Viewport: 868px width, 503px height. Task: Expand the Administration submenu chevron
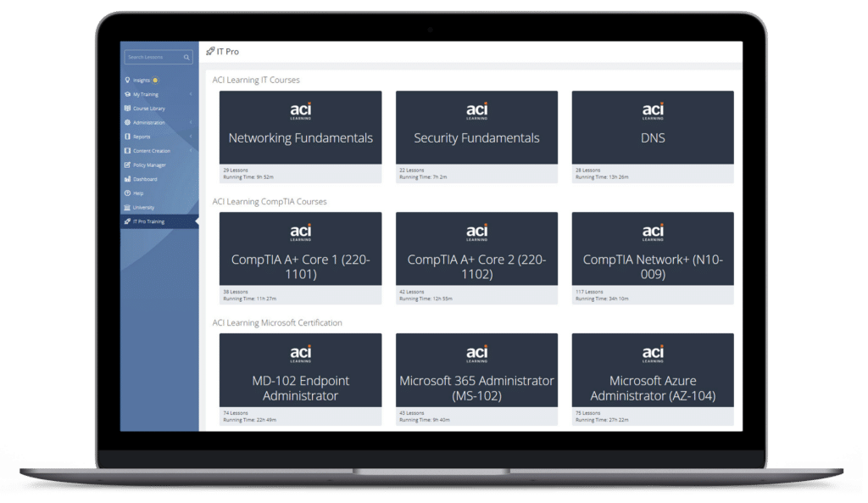click(191, 122)
